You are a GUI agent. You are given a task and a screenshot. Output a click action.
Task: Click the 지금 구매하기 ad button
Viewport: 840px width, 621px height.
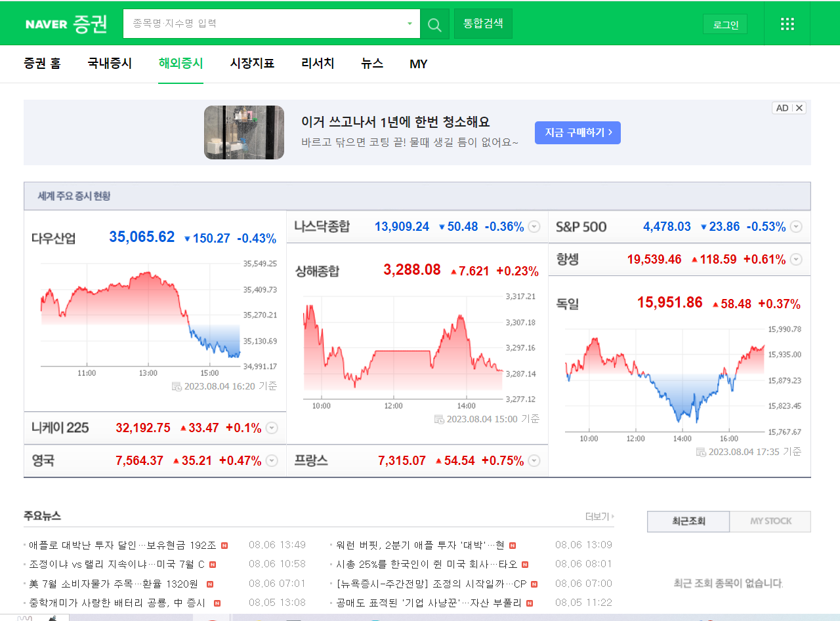point(577,132)
